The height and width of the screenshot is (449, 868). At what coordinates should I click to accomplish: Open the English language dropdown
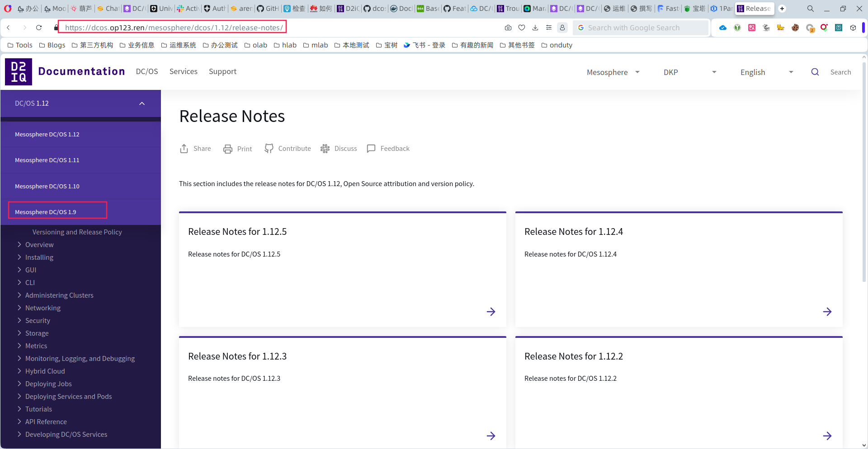(x=767, y=72)
